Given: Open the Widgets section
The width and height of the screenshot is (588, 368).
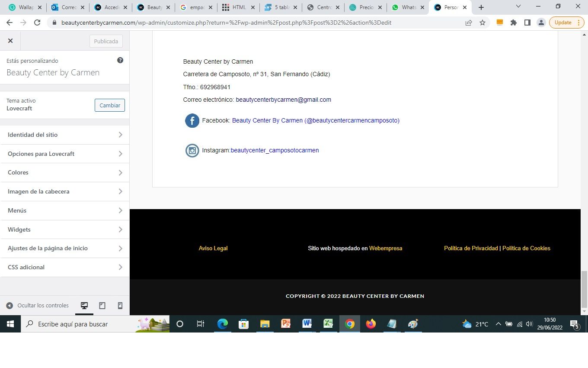Looking at the screenshot, I should (x=65, y=229).
